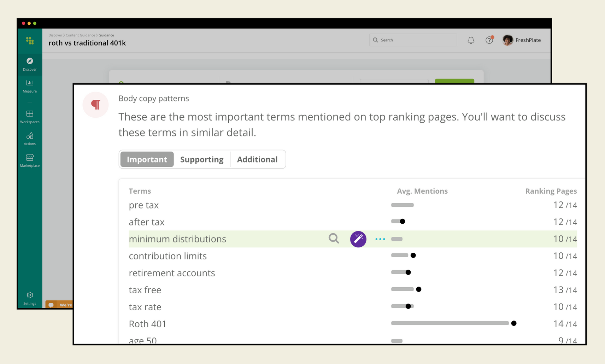Click the 'Body copy patterns' heading

coord(154,99)
